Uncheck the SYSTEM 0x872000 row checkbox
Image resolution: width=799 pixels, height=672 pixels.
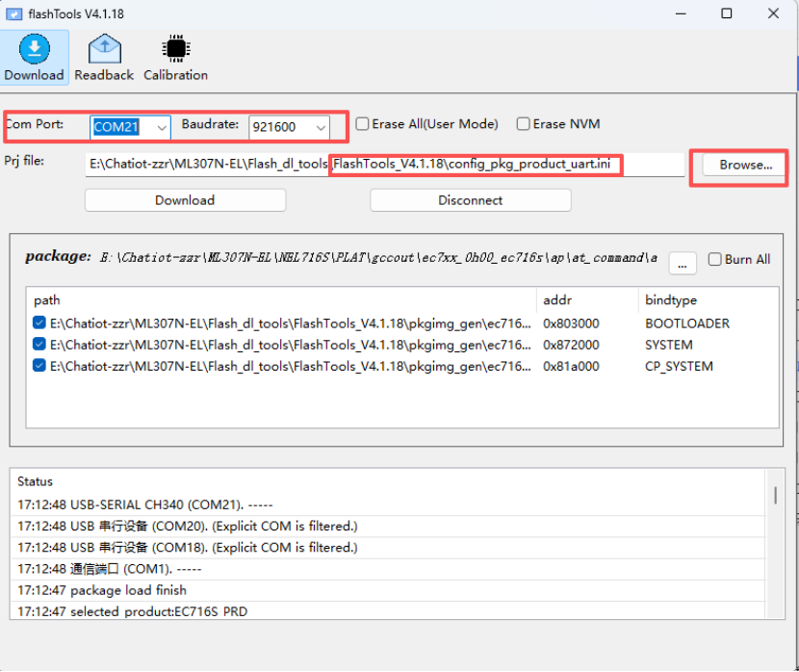coord(39,345)
